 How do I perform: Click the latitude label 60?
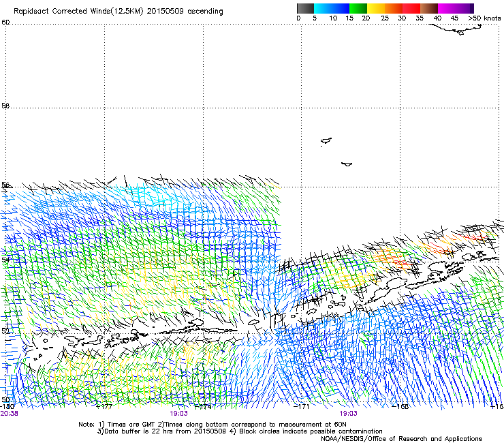click(x=5, y=22)
